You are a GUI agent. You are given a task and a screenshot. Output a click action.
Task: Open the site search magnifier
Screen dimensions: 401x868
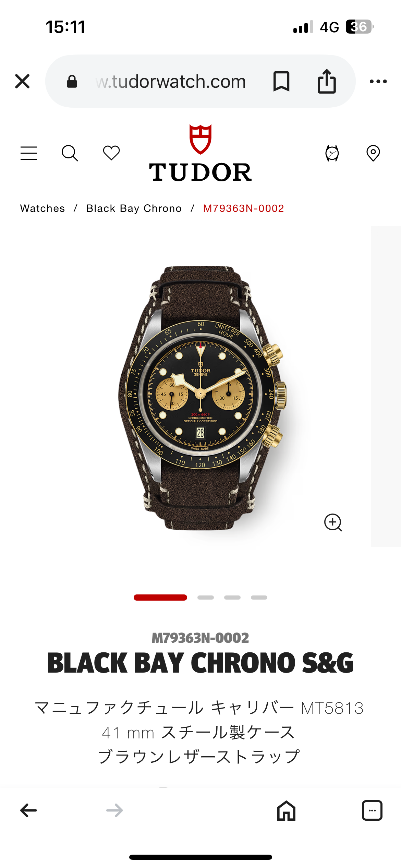70,153
